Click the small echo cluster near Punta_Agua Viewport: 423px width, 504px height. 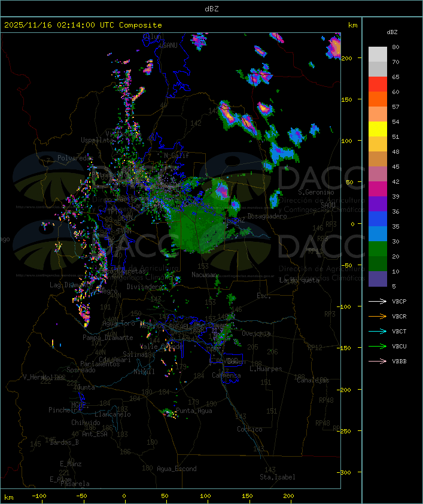click(x=169, y=413)
